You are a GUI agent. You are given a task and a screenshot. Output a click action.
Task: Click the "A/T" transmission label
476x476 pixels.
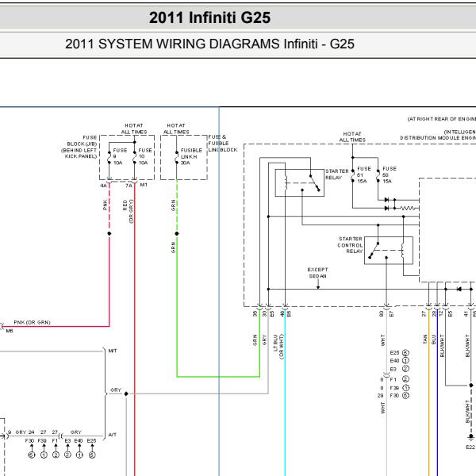(x=113, y=435)
